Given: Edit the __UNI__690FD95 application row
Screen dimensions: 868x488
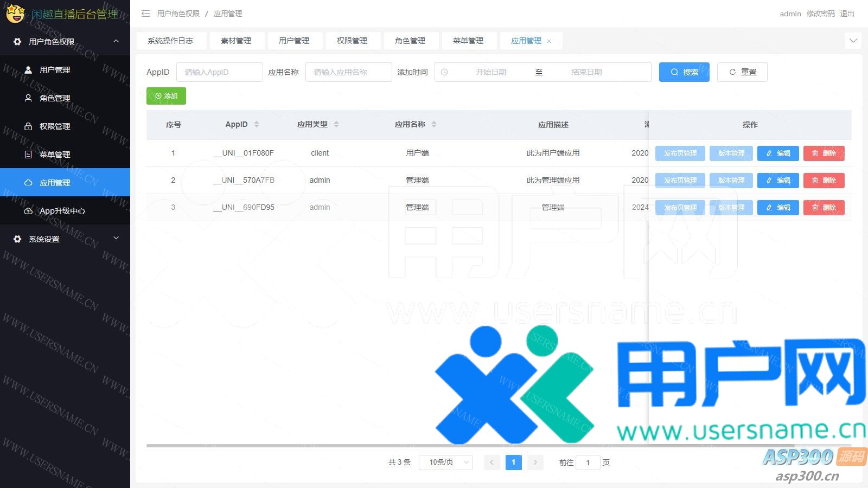Looking at the screenshot, I should coord(778,208).
